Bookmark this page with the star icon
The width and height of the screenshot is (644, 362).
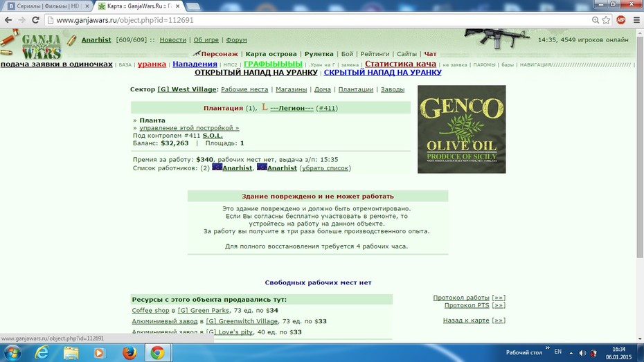(x=606, y=19)
